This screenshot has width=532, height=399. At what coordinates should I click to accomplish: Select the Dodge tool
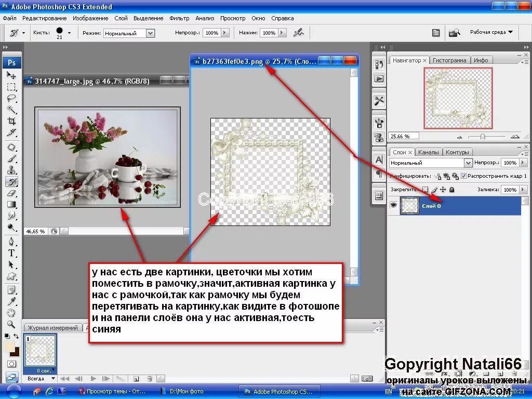point(11,228)
